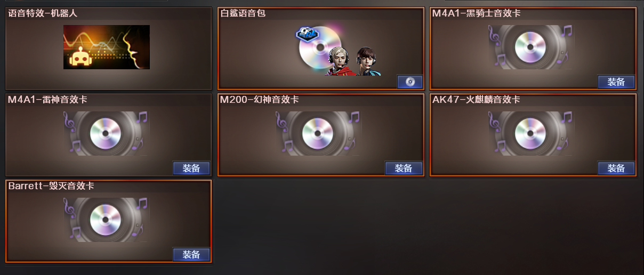
Task: Select the Barrett-毁灭音效卡 title label
Action: point(51,186)
